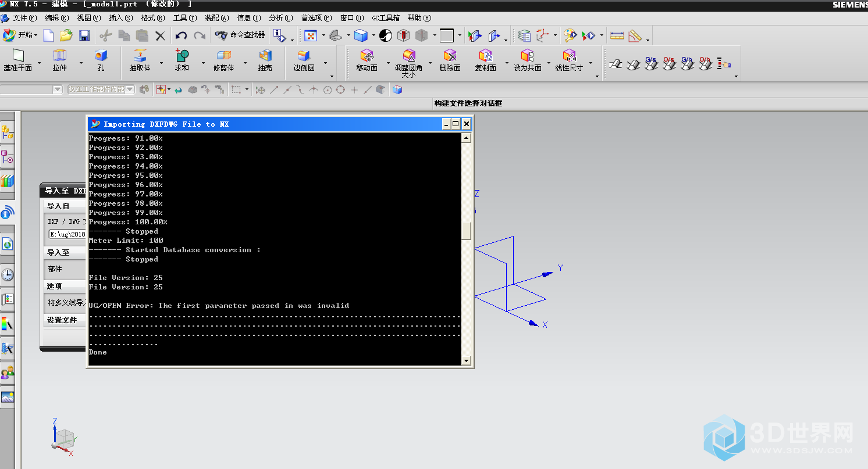
Task: Click the Cut scissors icon
Action: point(105,35)
